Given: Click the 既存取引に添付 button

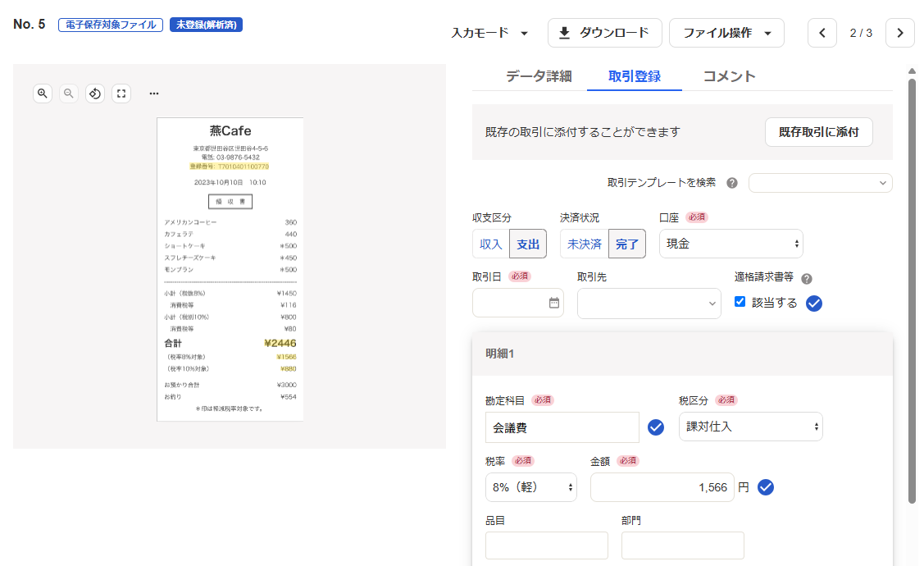Looking at the screenshot, I should click(x=818, y=132).
